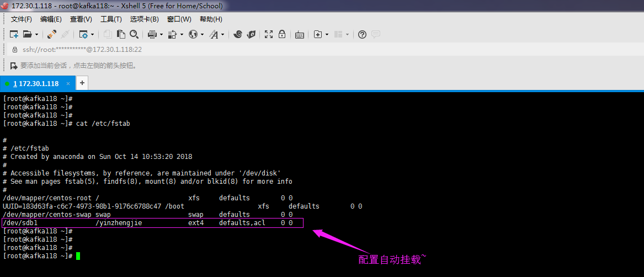Click the Xshell app icon in title bar
Viewport: 644px width, 277px height.
click(x=5, y=6)
